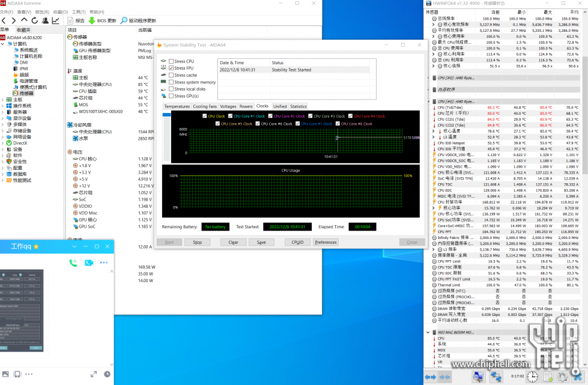Viewport: 588px width, 385px height.
Task: Uncheck the Stress FPU checkbox
Action: coord(171,68)
